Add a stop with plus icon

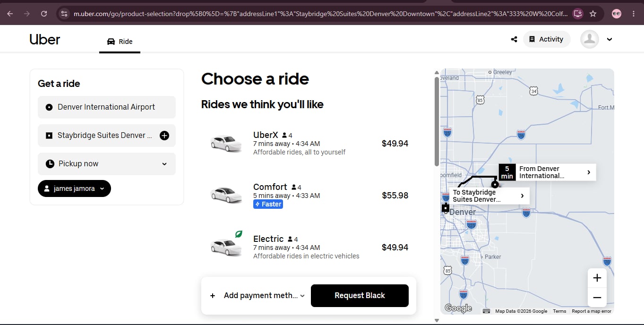point(164,136)
